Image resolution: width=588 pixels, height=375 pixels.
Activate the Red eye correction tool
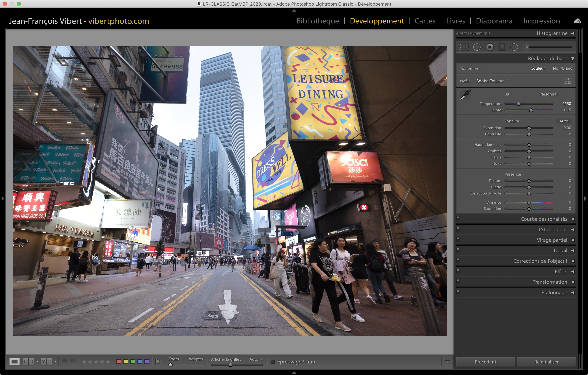pyautogui.click(x=490, y=47)
